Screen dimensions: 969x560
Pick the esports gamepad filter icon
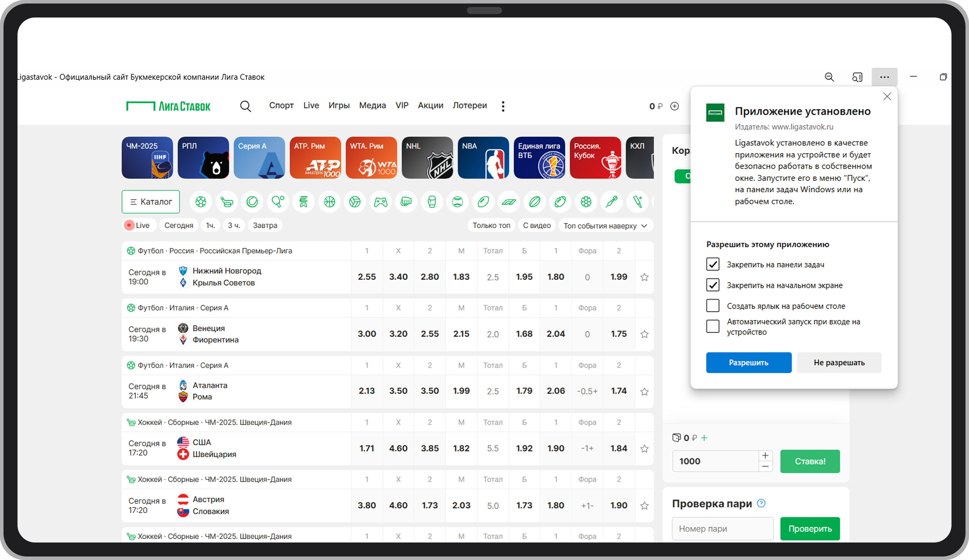click(381, 202)
